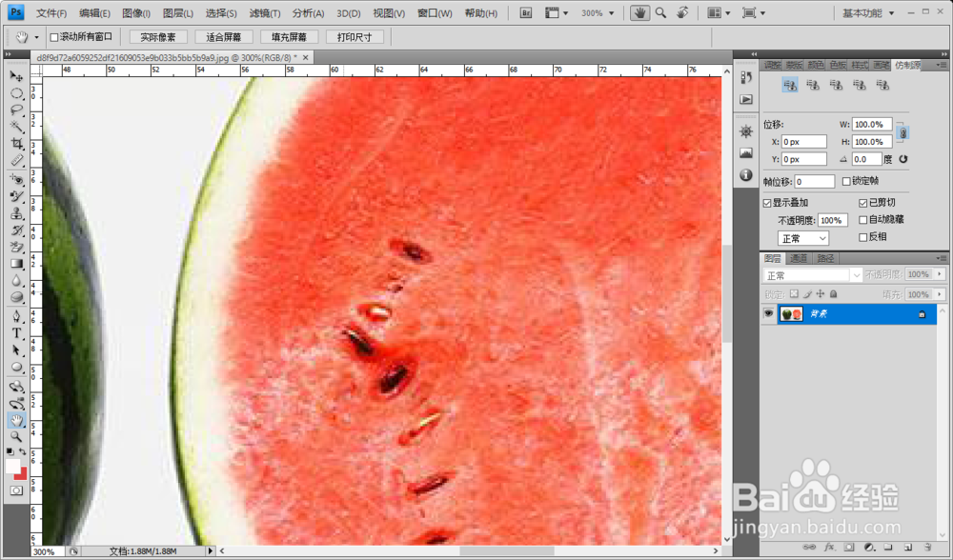Select the Ellipse shape tool
Screen dimensions: 953x560
click(16, 368)
